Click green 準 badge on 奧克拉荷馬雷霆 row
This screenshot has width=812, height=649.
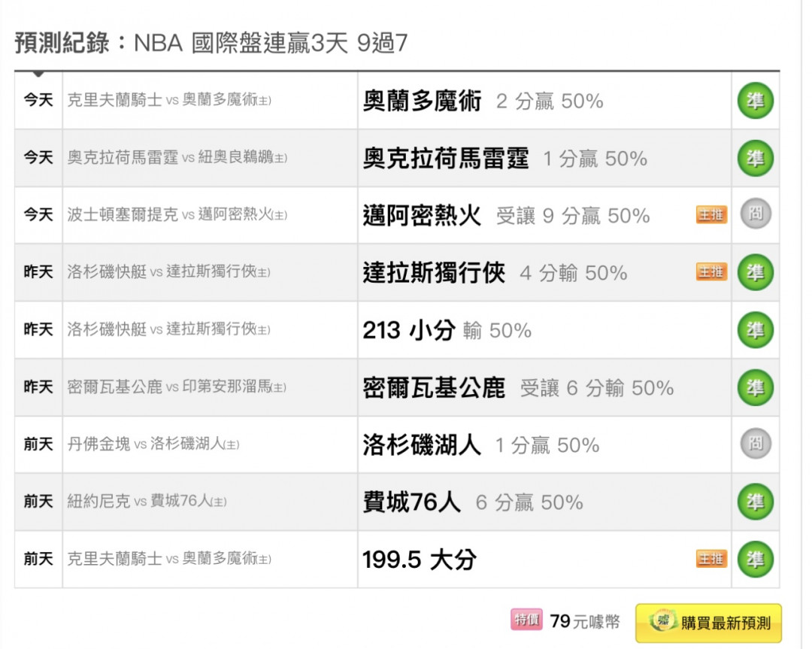(x=755, y=158)
